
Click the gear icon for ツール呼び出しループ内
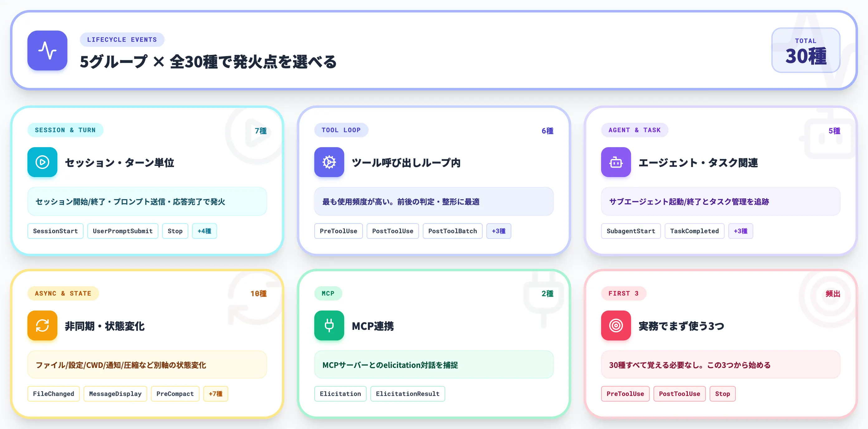[x=329, y=162]
